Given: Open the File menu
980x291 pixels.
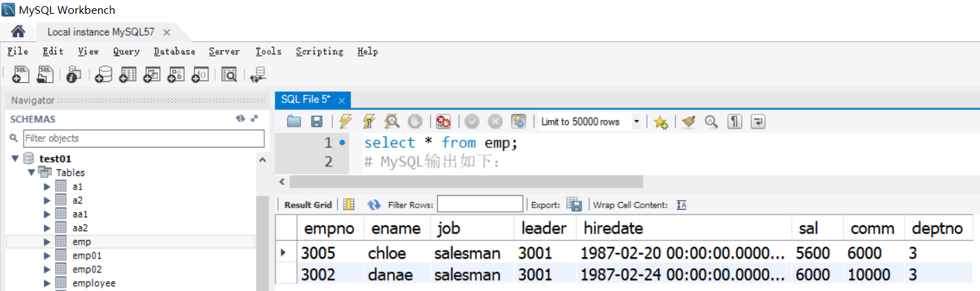Looking at the screenshot, I should click(18, 52).
